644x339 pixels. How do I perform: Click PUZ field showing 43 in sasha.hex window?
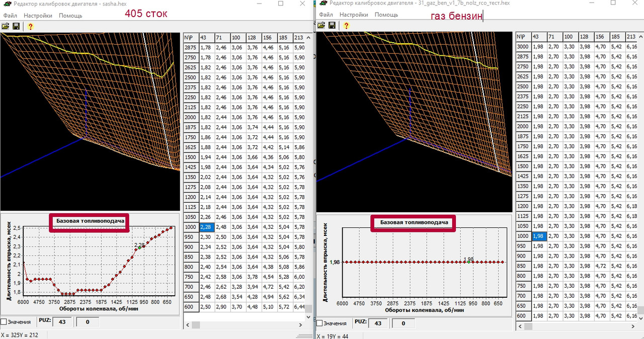point(62,321)
